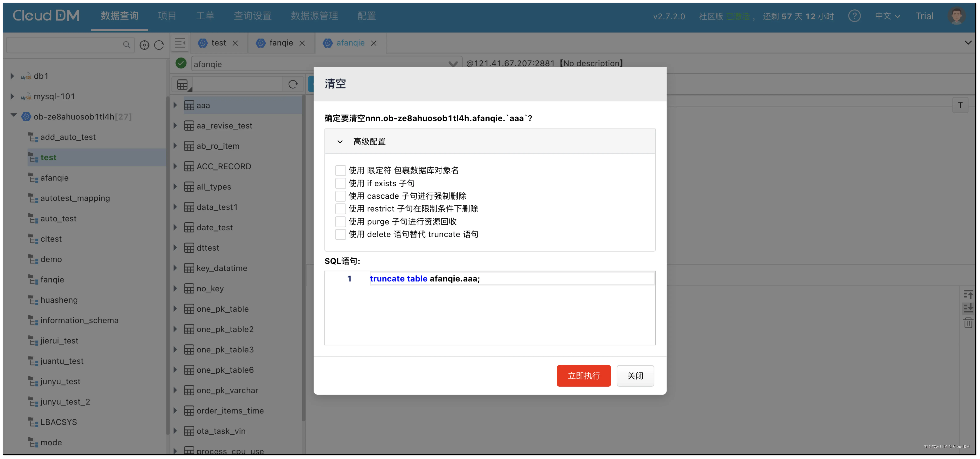Click the 关闭 button
The image size is (980, 459).
(x=635, y=376)
